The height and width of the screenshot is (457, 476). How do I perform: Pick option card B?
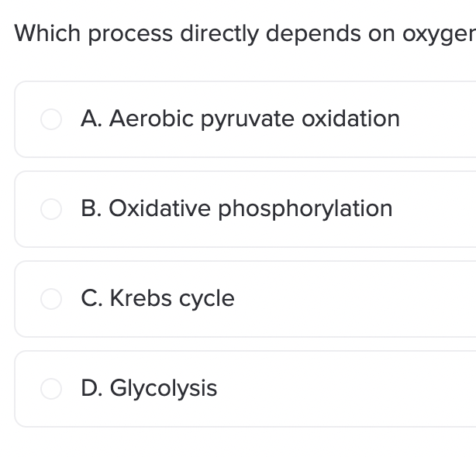[x=245, y=209]
